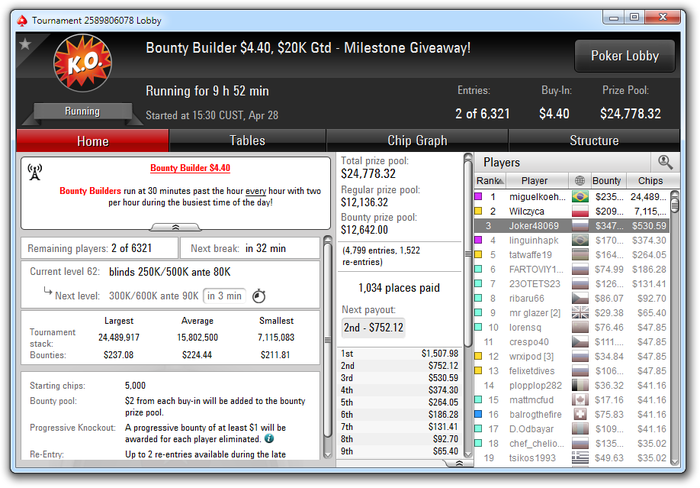This screenshot has height=488, width=700.
Task: Click the Swiss flag for balrogthefire
Action: point(580,414)
